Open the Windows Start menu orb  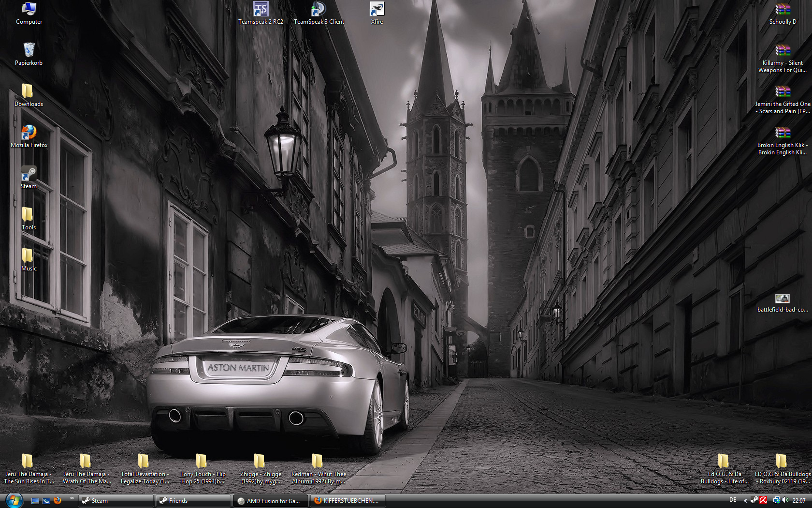point(14,500)
